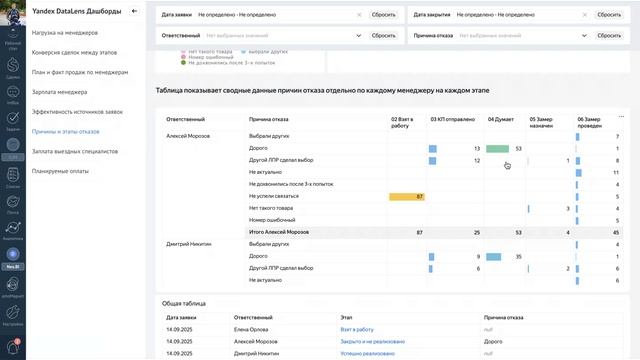Reset the Дата заявки filter with Сбросить
The image size is (640, 360).
point(383,15)
